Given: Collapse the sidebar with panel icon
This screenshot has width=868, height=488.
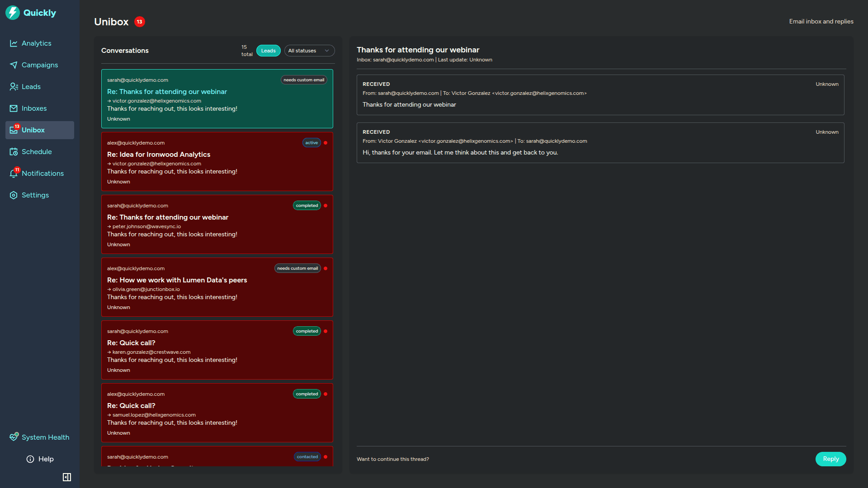Looking at the screenshot, I should point(67,477).
